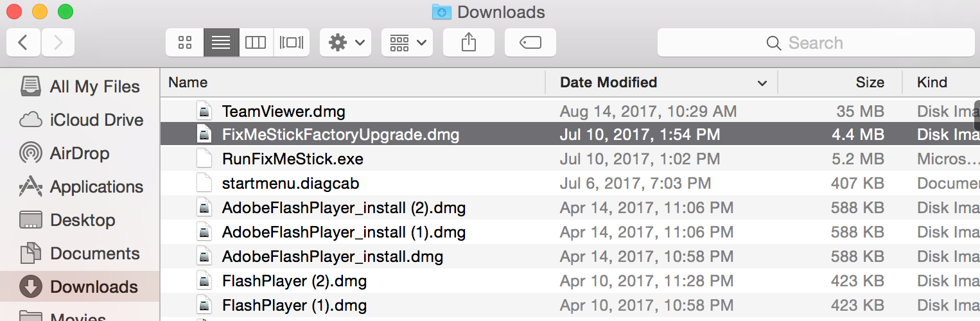Select RunFixMeStick.exe file row
The width and height of the screenshot is (980, 321).
[x=570, y=159]
